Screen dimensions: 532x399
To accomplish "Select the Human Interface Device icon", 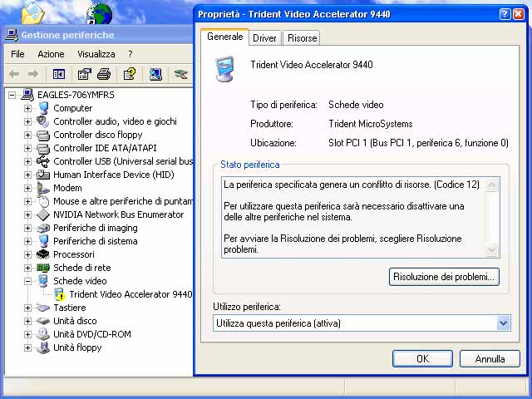I will tap(43, 175).
